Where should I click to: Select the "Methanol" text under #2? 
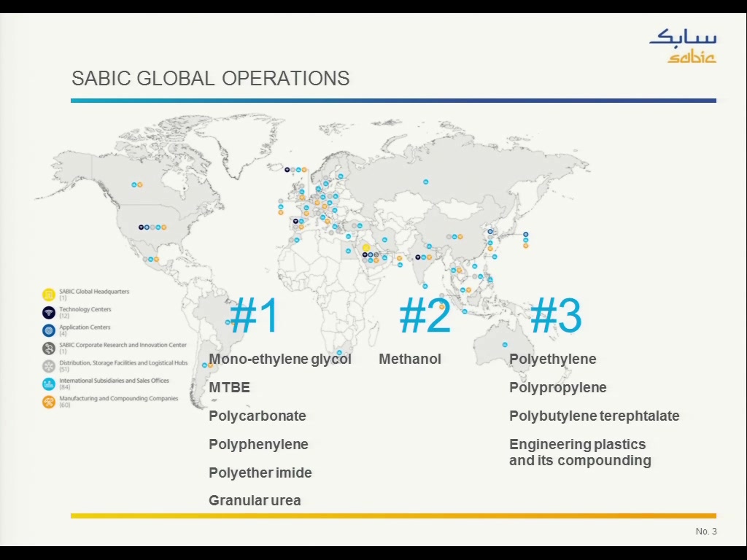pos(410,359)
